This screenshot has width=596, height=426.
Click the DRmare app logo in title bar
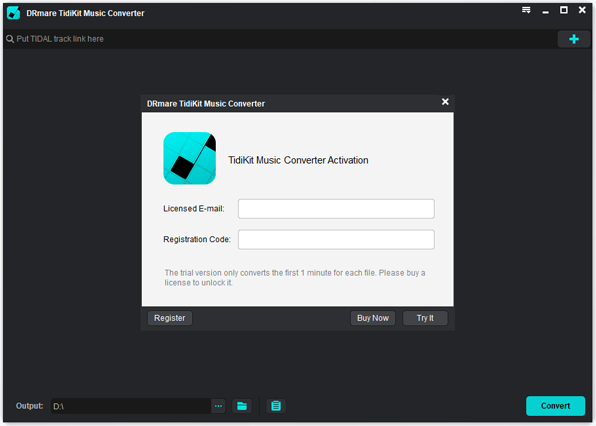[14, 13]
